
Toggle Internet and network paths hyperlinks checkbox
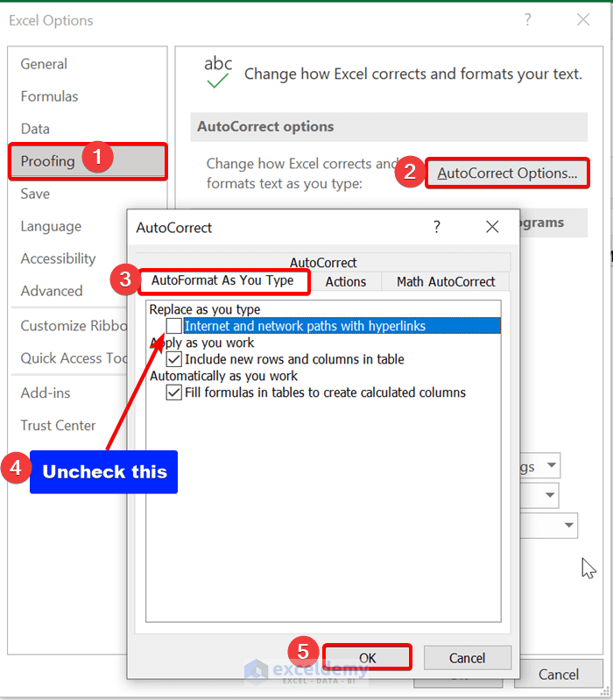[173, 326]
